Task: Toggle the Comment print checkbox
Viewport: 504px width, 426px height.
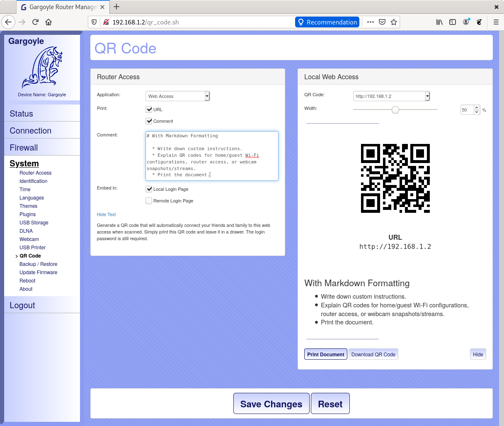Action: 149,121
